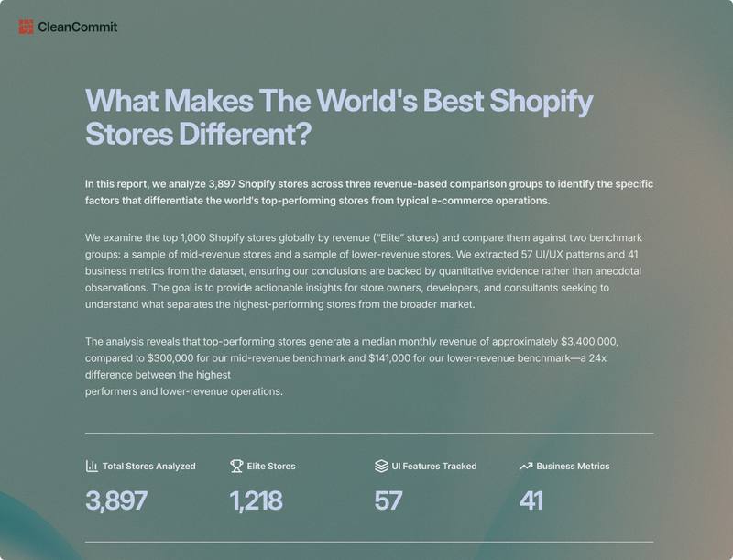Image resolution: width=733 pixels, height=560 pixels.
Task: Click the trending arrow icon for Business Metrics
Action: coord(526,466)
